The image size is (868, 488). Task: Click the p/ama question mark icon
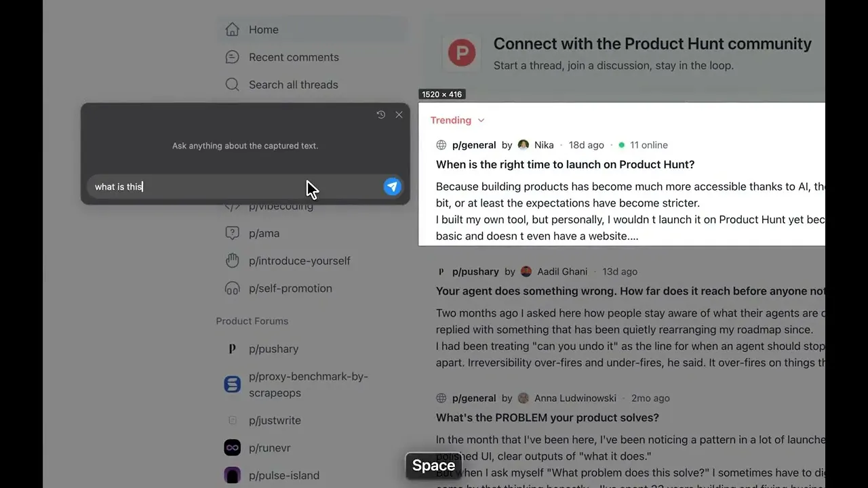(232, 233)
